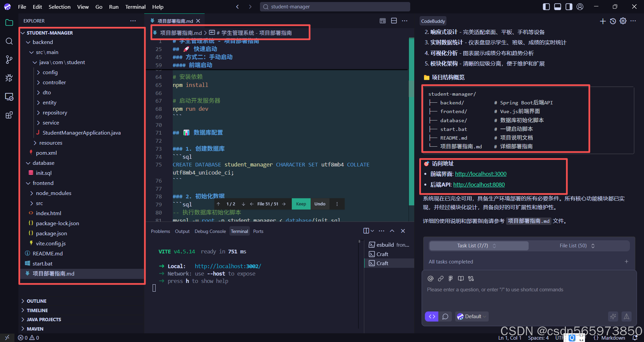Expand the controller folder
Screen dimensions: 644x342
click(x=38, y=83)
